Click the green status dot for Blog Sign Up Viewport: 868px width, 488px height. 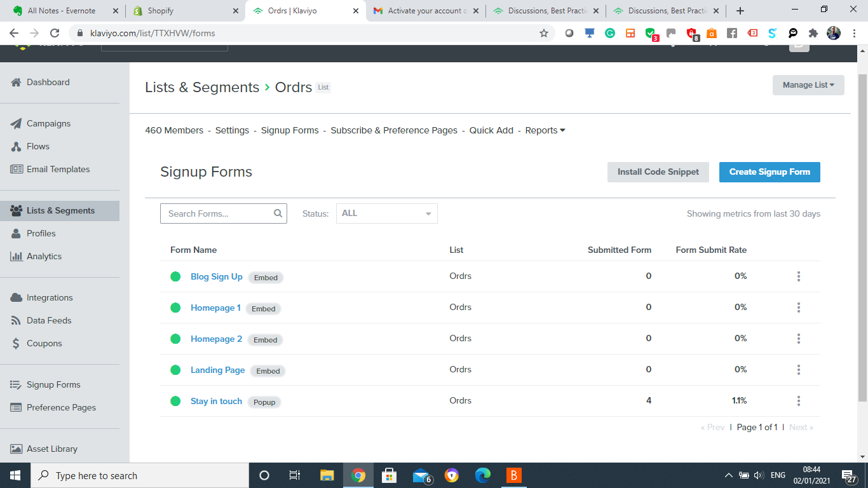pyautogui.click(x=175, y=276)
